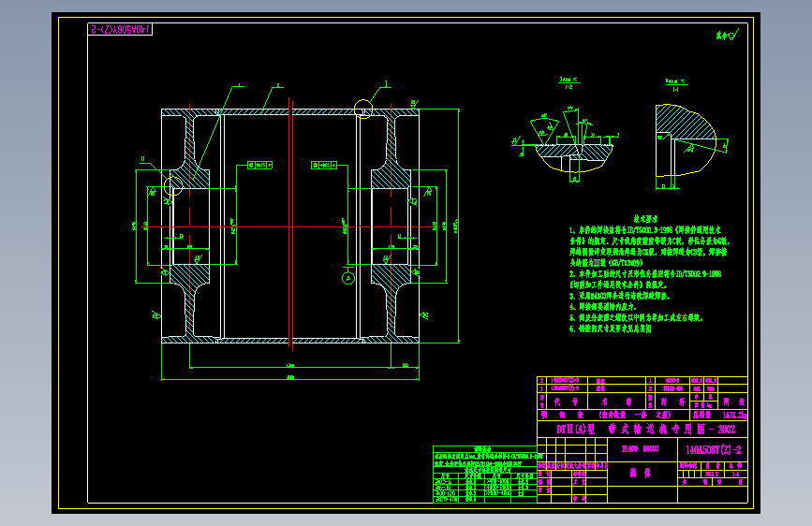
Task: Click the right geometric tolerance frame referencing A
Action: (x=324, y=165)
